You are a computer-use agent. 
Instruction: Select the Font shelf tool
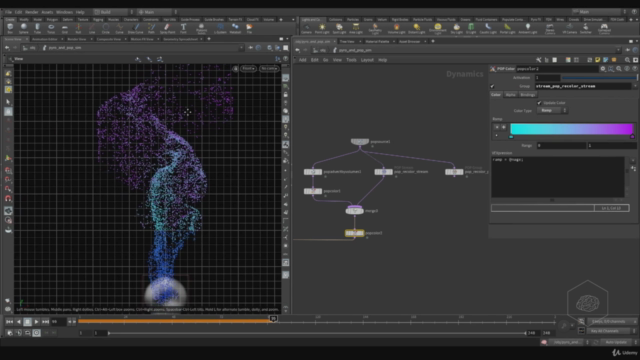[x=183, y=28]
